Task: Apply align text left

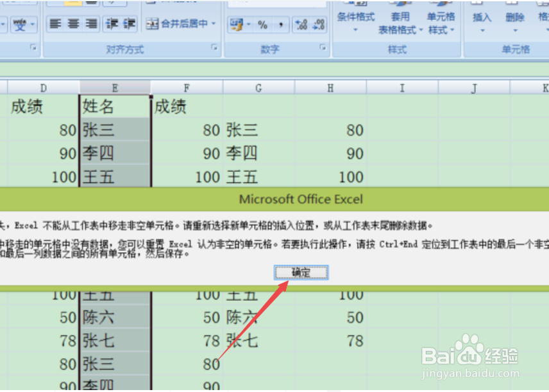Action: coord(55,24)
